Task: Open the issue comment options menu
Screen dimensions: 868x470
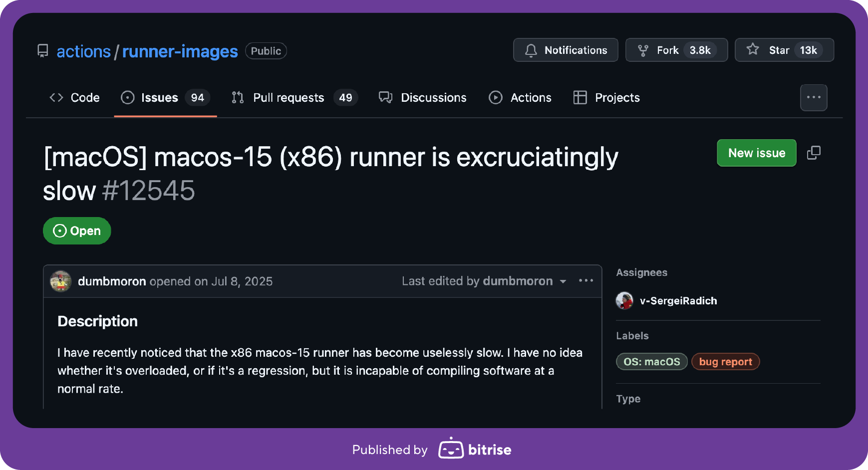Action: pyautogui.click(x=586, y=281)
